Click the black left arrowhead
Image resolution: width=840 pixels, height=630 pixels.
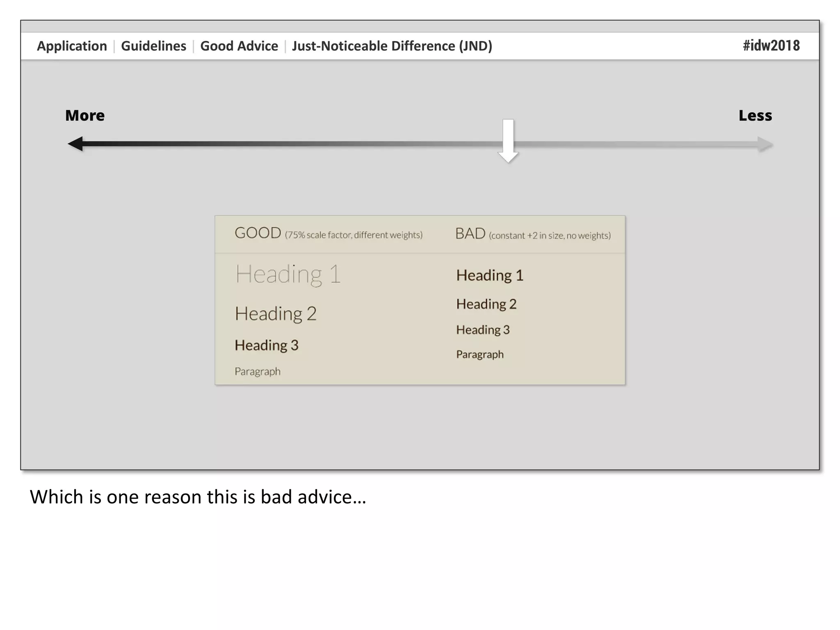point(75,144)
